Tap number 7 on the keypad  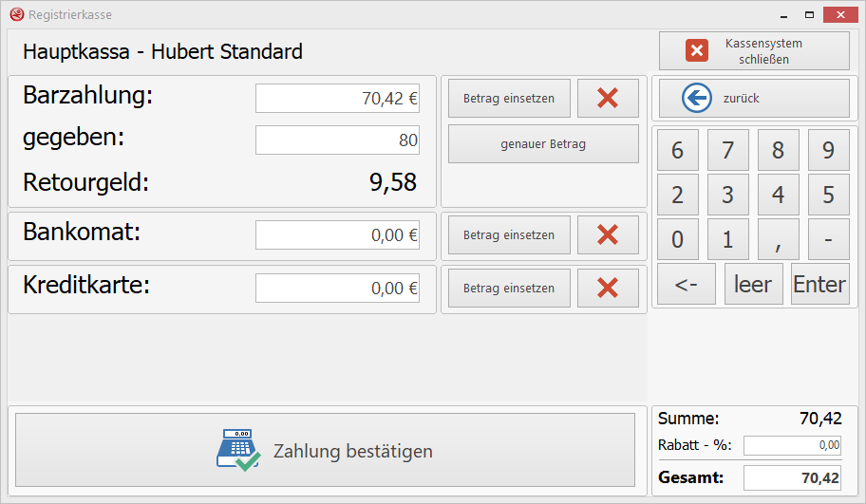pos(727,150)
